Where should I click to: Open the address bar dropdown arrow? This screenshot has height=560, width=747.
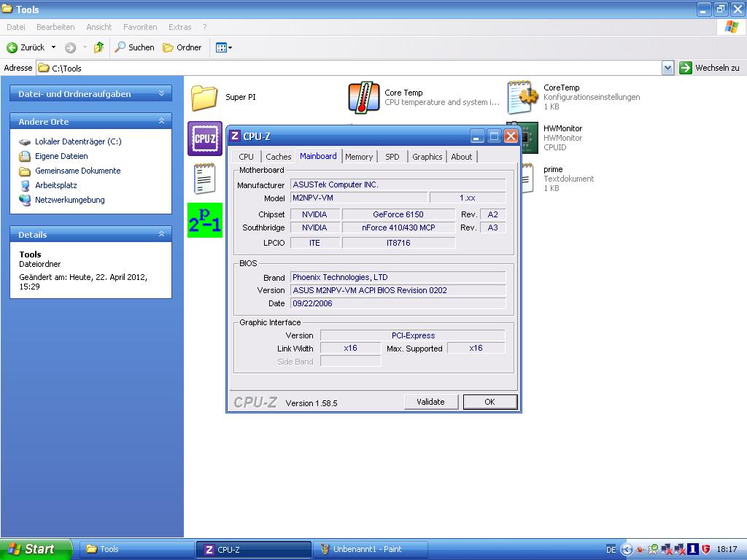pos(668,68)
